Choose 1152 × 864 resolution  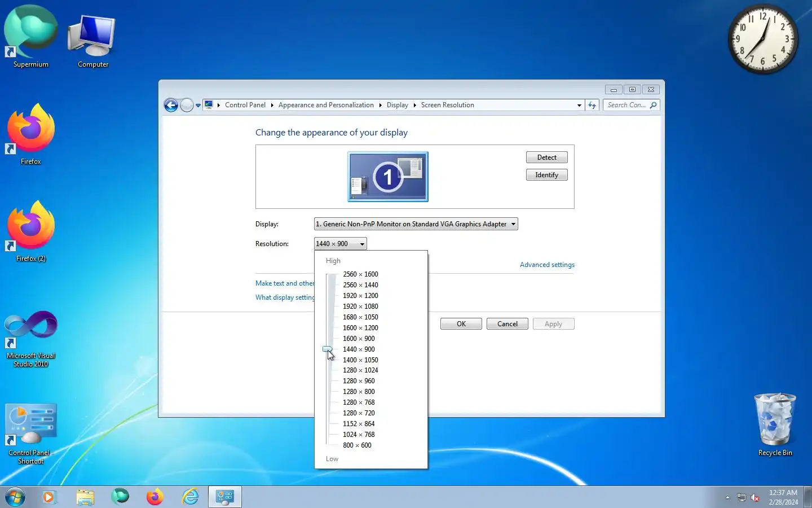tap(359, 424)
